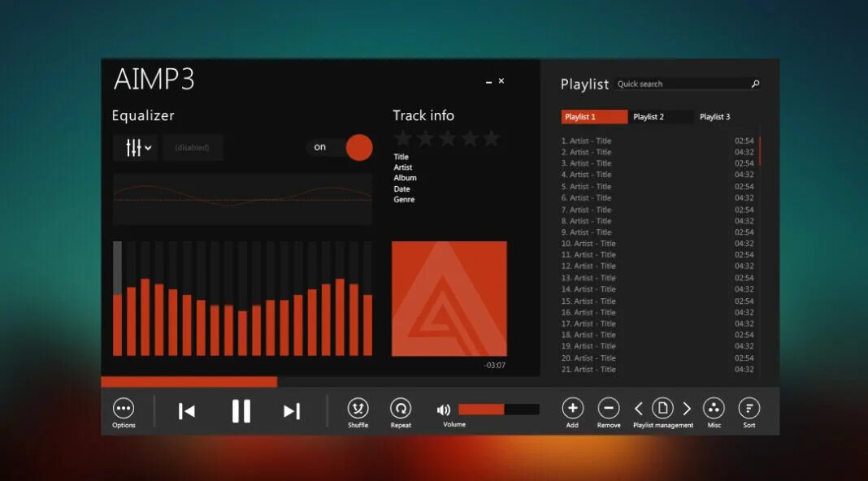Add files with the Add button
This screenshot has height=481, width=868.
coord(572,408)
